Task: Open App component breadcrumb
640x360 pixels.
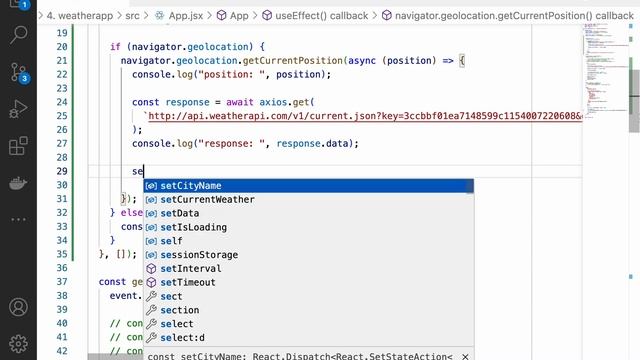Action: coord(233,16)
